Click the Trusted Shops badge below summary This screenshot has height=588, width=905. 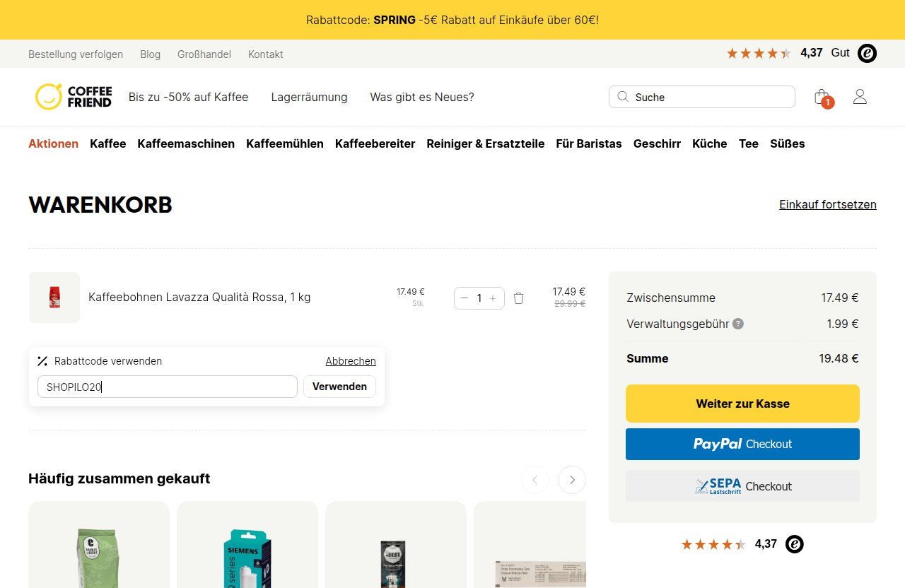[795, 544]
